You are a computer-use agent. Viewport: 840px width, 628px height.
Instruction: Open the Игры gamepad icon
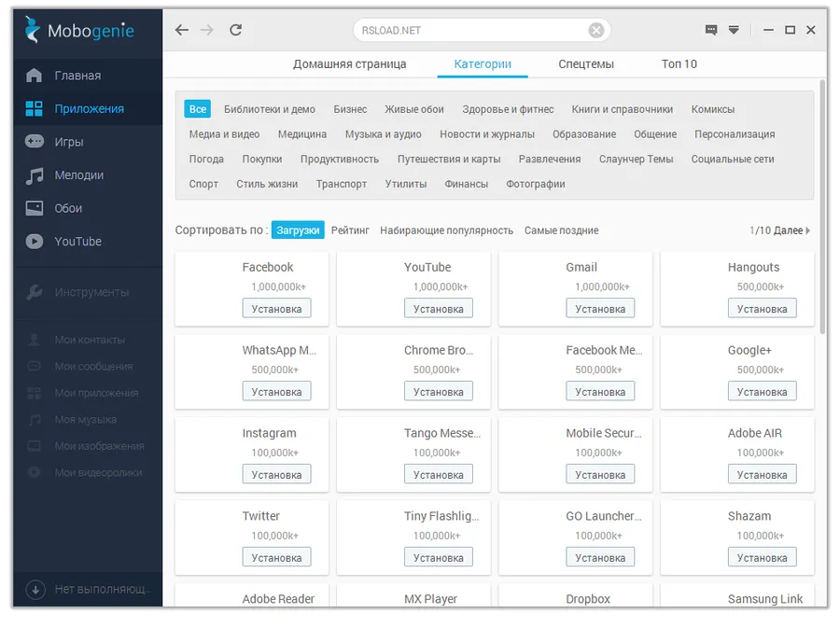pyautogui.click(x=35, y=141)
